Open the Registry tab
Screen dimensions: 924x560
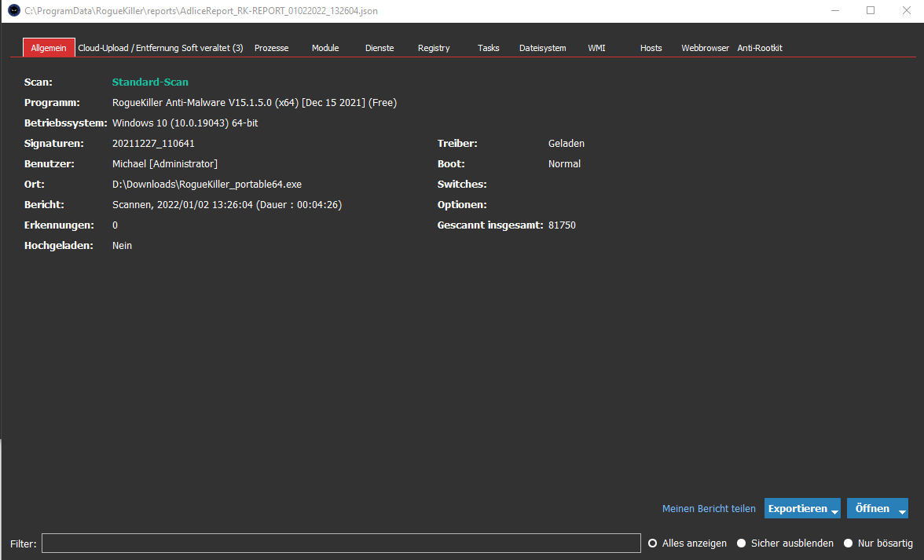coord(434,48)
